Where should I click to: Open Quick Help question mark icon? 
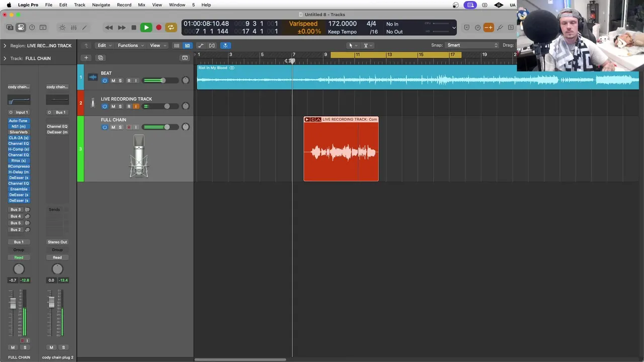32,28
